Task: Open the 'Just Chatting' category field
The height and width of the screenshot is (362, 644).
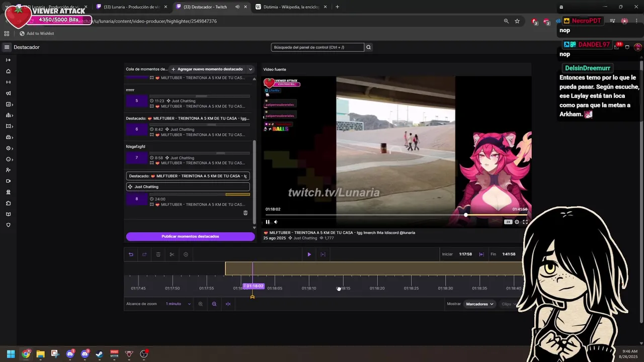Action: [x=188, y=187]
